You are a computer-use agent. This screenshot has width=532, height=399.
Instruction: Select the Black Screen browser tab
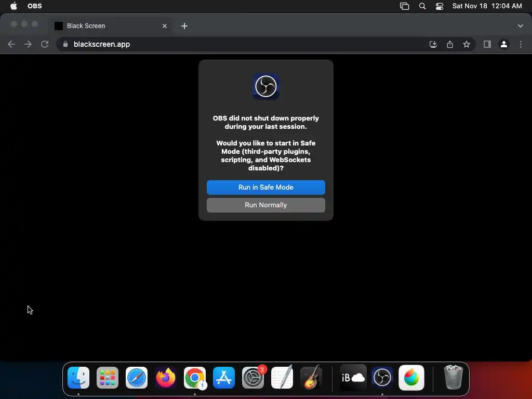click(x=111, y=26)
